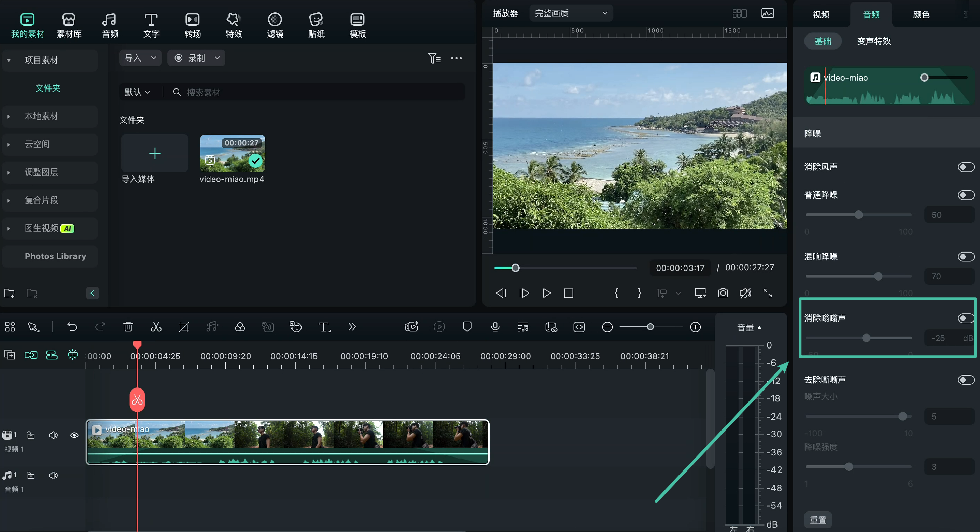Click the 重置 reset button
Viewport: 980px width, 532px height.
pyautogui.click(x=818, y=520)
